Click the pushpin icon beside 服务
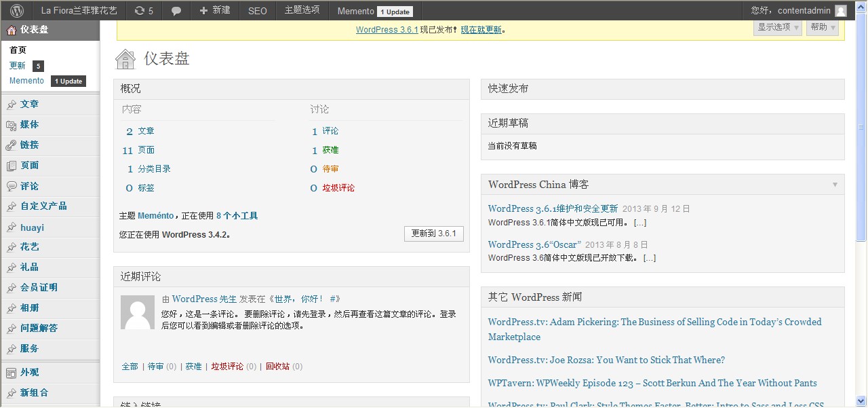Screen dimensions: 868x408 (x=11, y=349)
